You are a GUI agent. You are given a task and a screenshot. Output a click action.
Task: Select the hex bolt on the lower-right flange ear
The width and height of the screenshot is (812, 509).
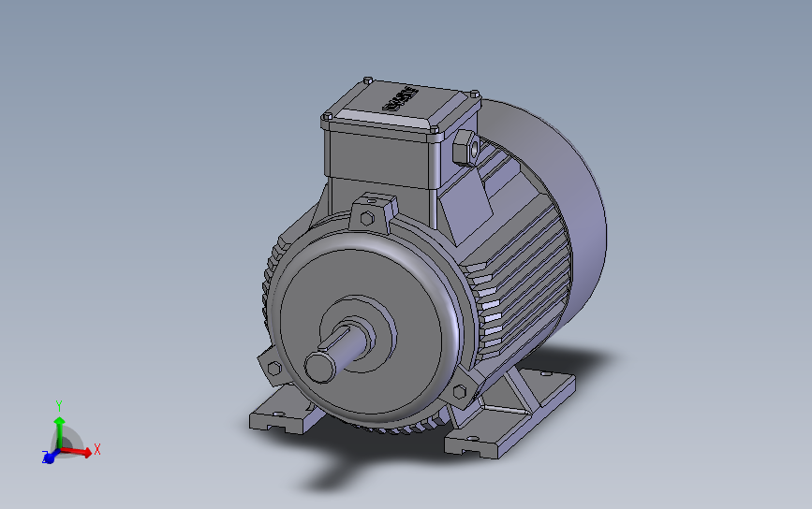point(459,392)
